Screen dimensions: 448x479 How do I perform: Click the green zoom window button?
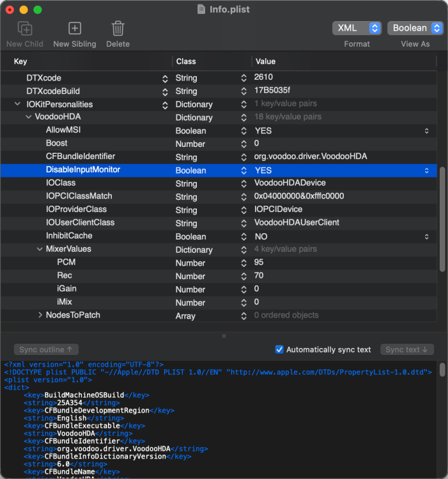click(x=38, y=10)
